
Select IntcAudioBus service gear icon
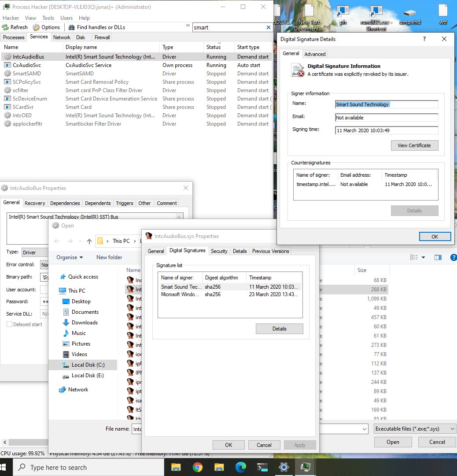click(x=7, y=57)
